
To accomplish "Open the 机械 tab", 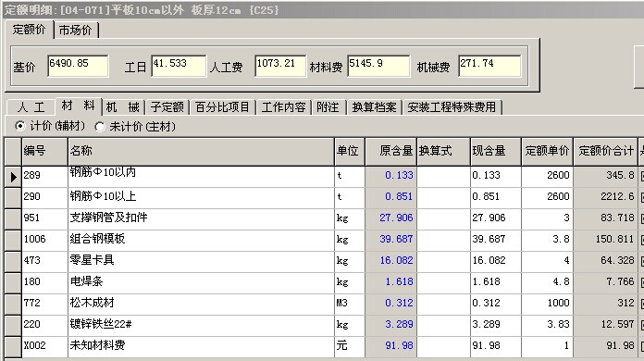I will (123, 107).
